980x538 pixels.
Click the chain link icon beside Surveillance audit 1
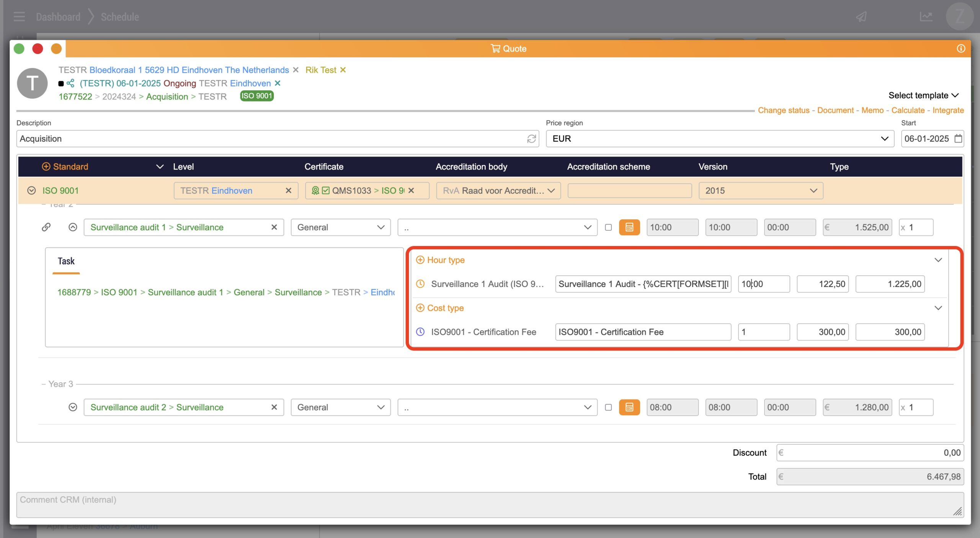click(46, 227)
